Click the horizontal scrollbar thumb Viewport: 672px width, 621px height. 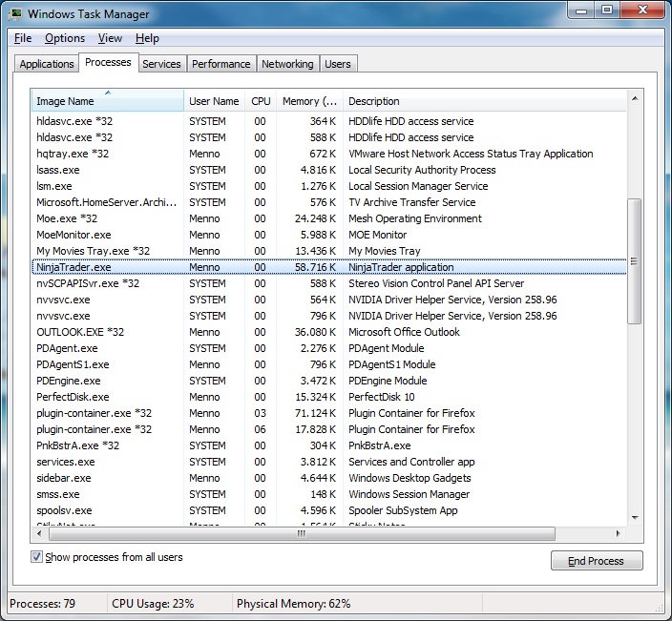pyautogui.click(x=302, y=533)
